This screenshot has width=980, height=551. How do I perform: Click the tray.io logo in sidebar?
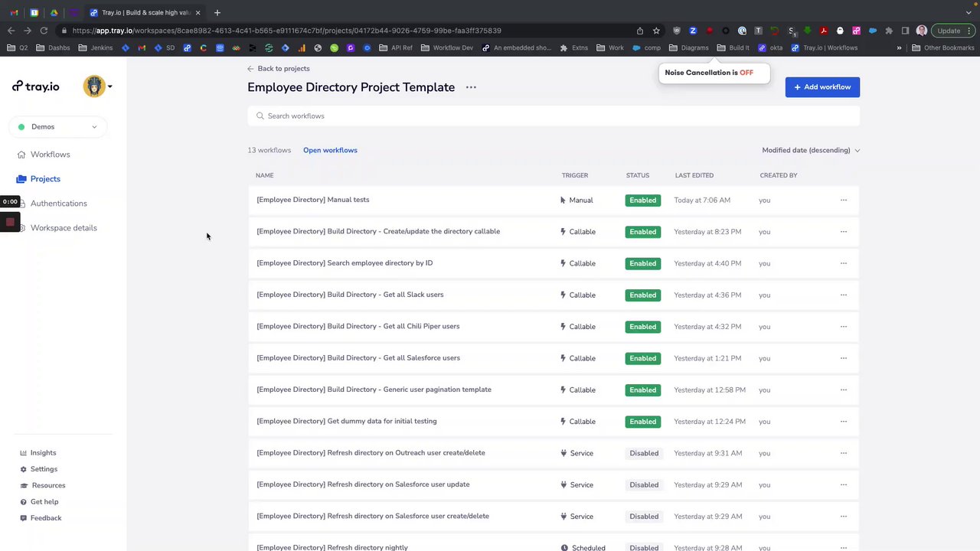point(36,86)
